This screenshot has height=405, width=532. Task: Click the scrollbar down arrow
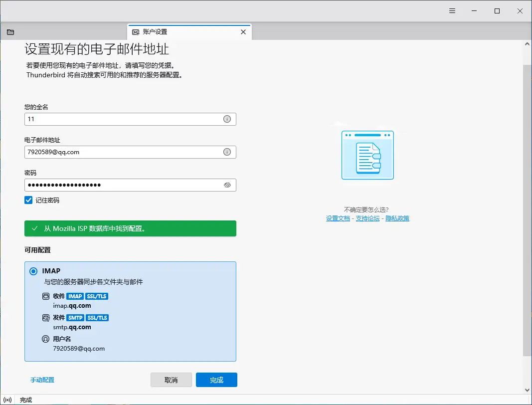[527, 390]
